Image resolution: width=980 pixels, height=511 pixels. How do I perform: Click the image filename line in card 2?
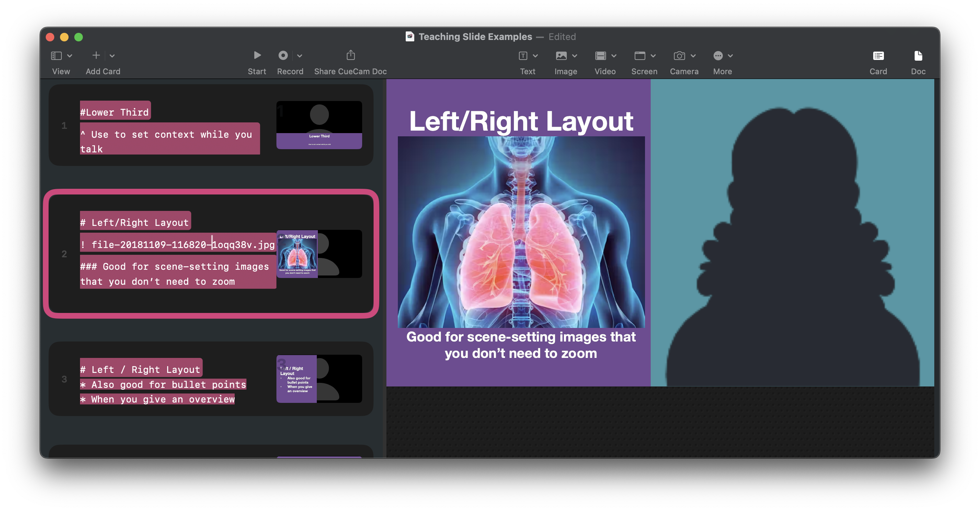pyautogui.click(x=177, y=244)
